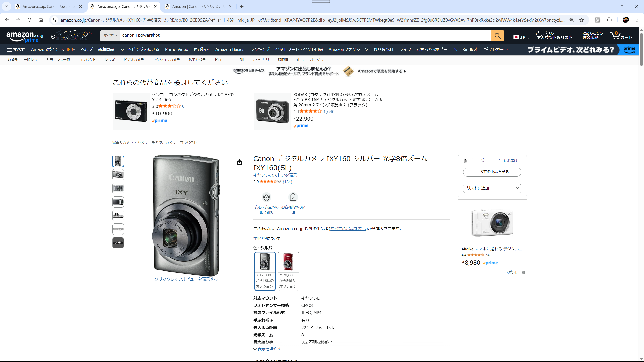Click the safety initiatives badge icon

(266, 197)
